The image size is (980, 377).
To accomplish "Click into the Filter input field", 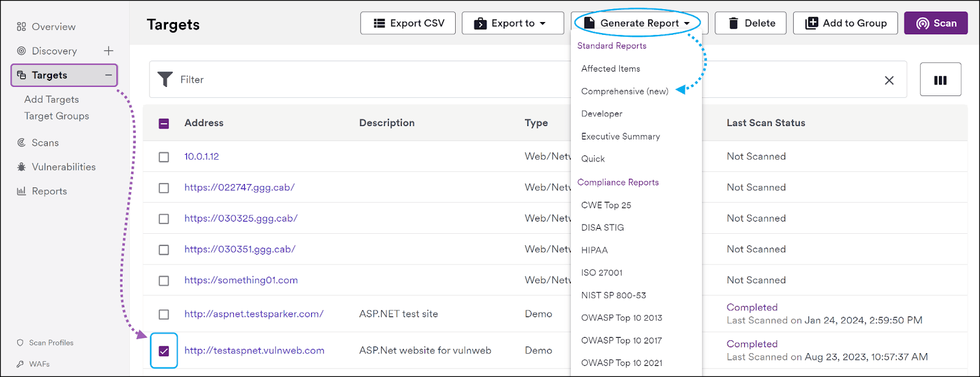I will click(x=367, y=80).
